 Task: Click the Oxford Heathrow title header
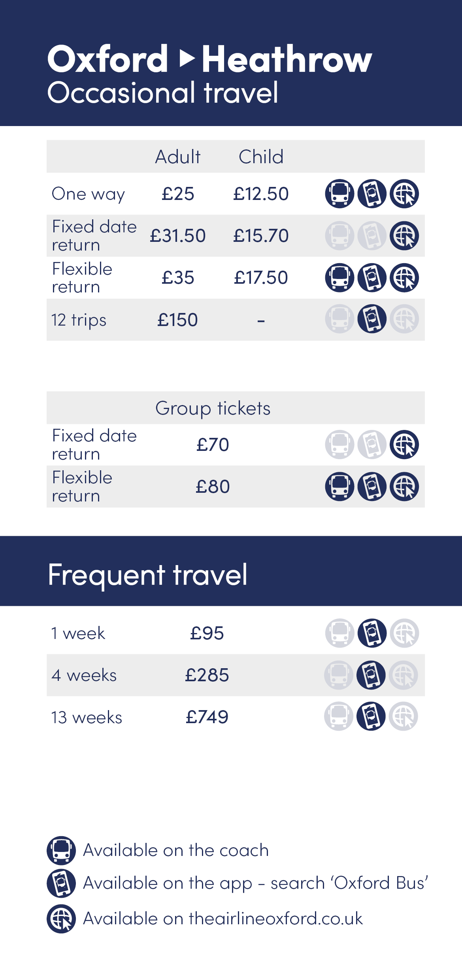point(209,59)
